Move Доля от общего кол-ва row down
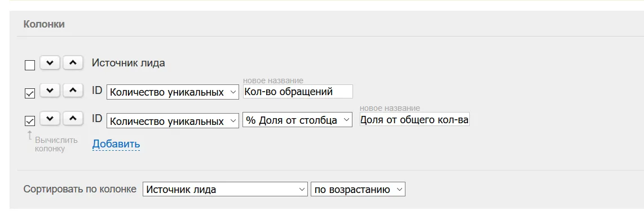This screenshot has height=211, width=644. pyautogui.click(x=50, y=119)
